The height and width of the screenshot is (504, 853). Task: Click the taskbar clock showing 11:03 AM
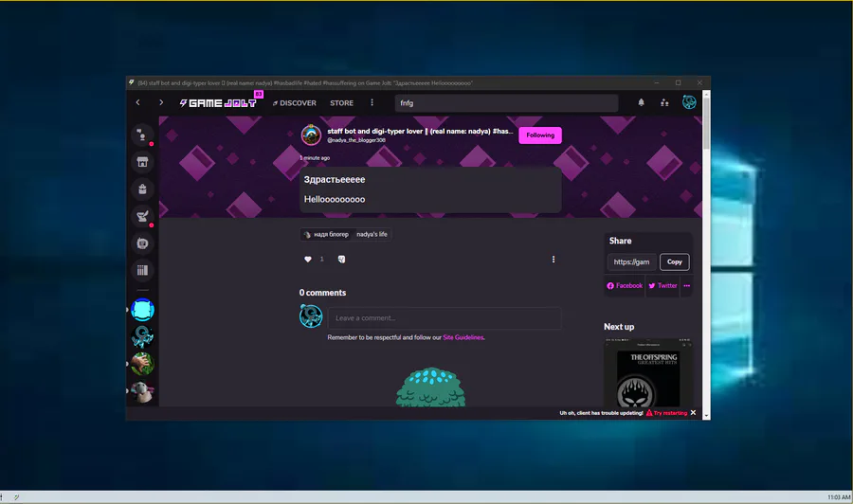click(839, 497)
